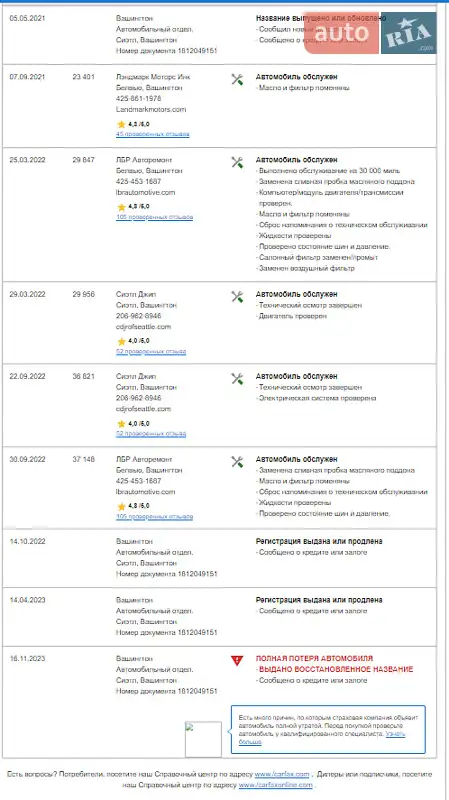Click the service wrench icon for 25.03.2022 entry
The image size is (449, 800).
[237, 163]
